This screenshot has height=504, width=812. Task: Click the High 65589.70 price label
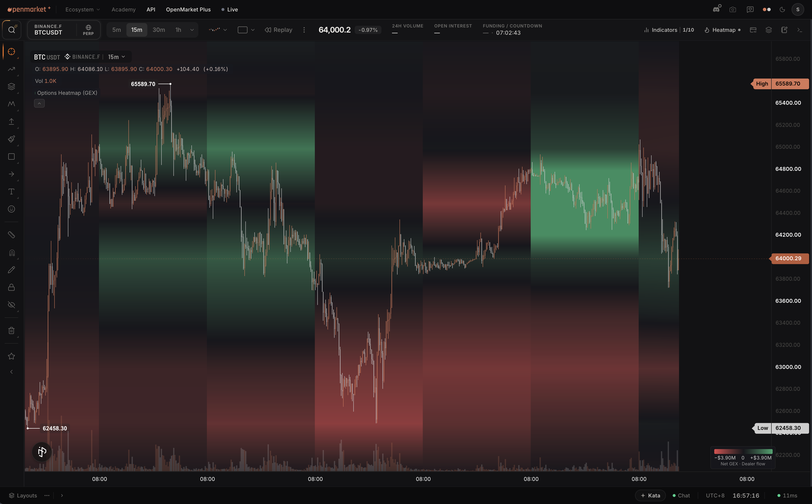coord(780,84)
